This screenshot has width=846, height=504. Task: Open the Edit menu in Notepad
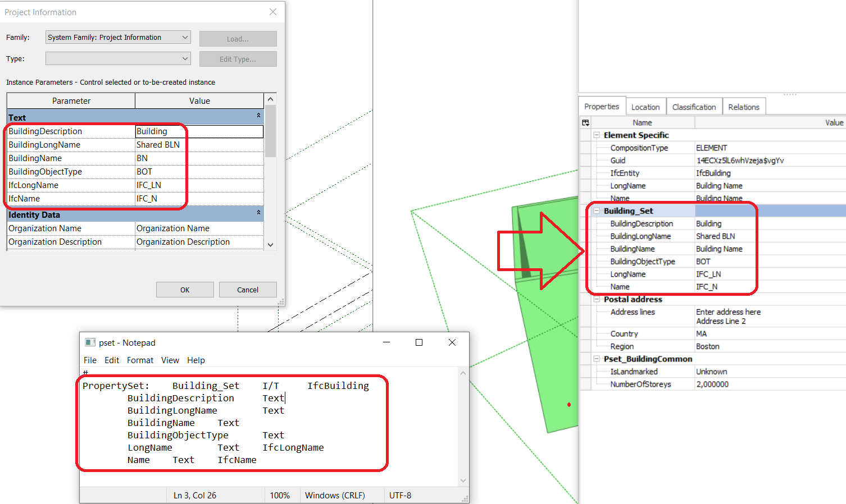coord(112,360)
